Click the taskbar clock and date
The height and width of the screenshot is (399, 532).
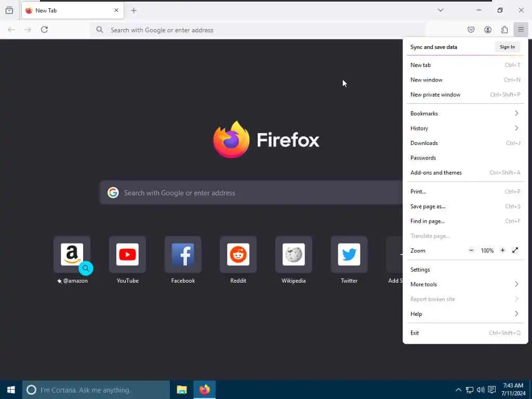point(513,390)
